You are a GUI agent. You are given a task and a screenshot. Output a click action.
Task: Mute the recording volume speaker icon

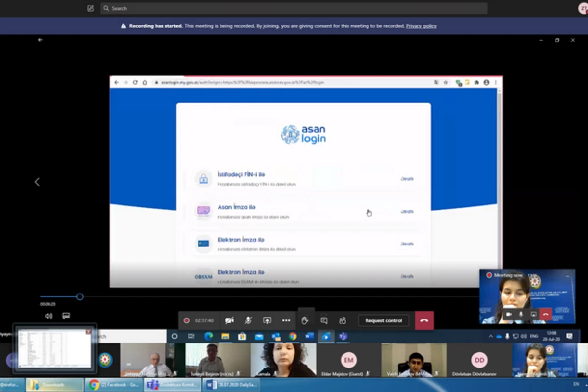coord(49,316)
